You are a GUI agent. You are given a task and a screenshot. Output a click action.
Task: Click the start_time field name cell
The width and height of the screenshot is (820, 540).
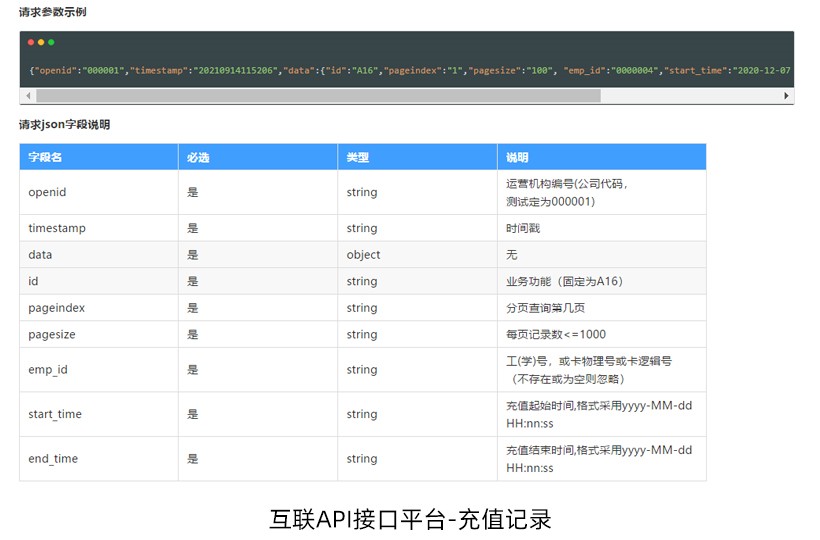point(55,414)
